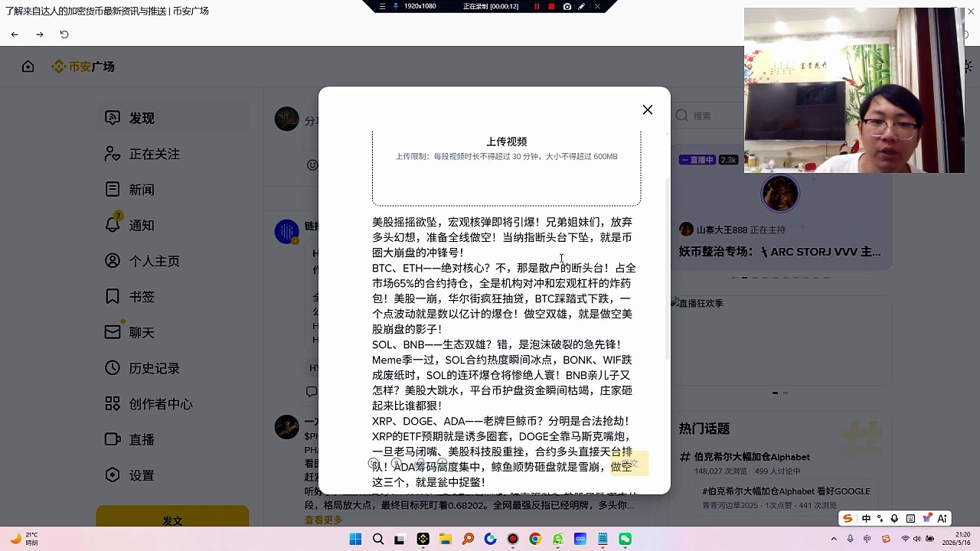Click the 直播 live stream icon
This screenshot has height=551, width=980.
coord(113,439)
